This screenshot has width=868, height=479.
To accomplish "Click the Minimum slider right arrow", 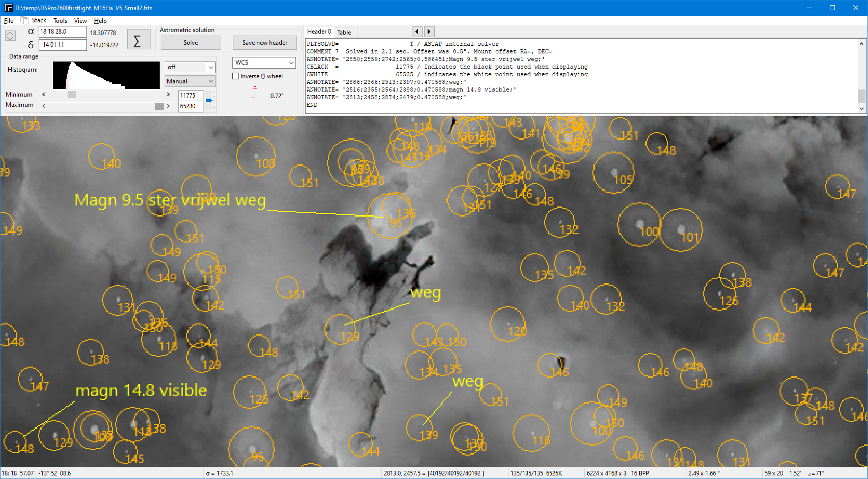I will 168,95.
